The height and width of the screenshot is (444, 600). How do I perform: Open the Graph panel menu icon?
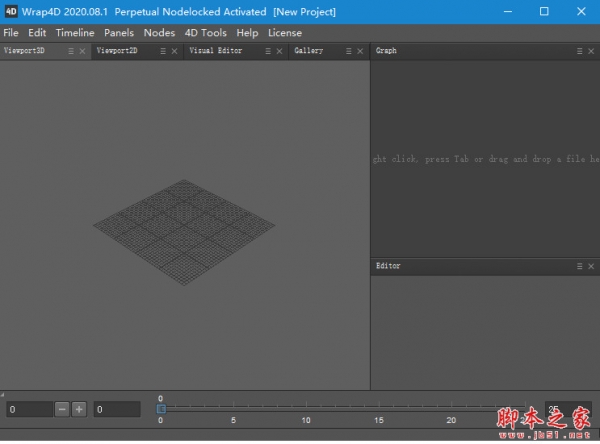pos(580,51)
